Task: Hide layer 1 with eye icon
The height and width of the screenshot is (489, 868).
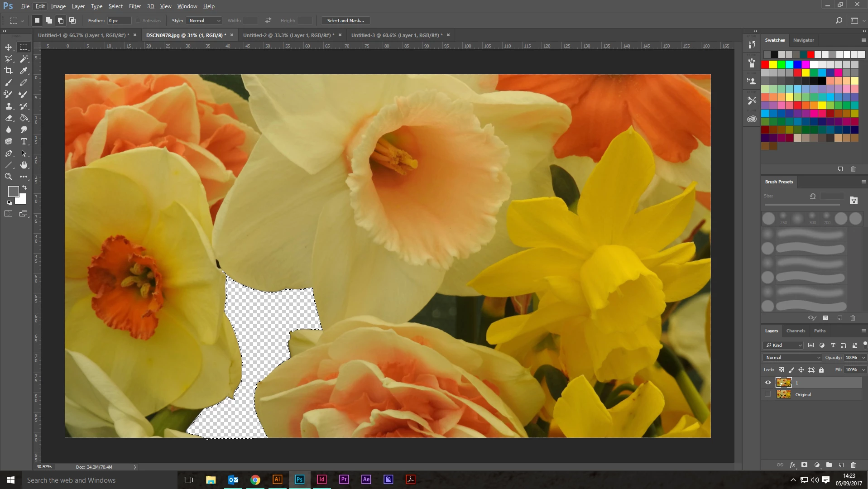Action: (x=768, y=383)
